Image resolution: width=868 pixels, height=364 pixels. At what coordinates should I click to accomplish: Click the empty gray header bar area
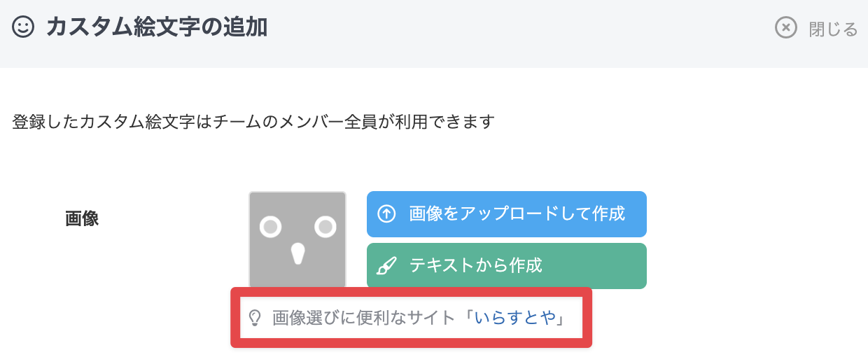tap(518, 34)
